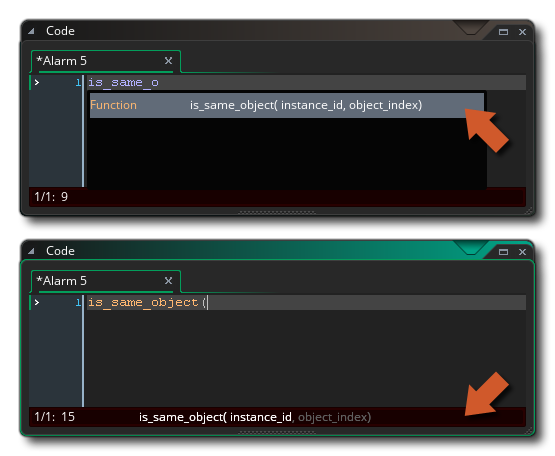Click the line 1 gutter arrow in bottom editor
This screenshot has height=456, width=555.
click(x=37, y=303)
